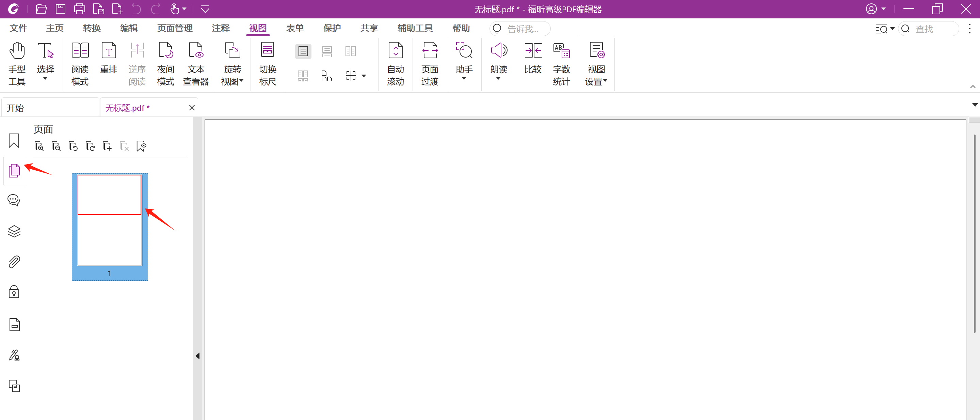Open the Attachments panel paperclip icon
980x420 pixels.
14,262
